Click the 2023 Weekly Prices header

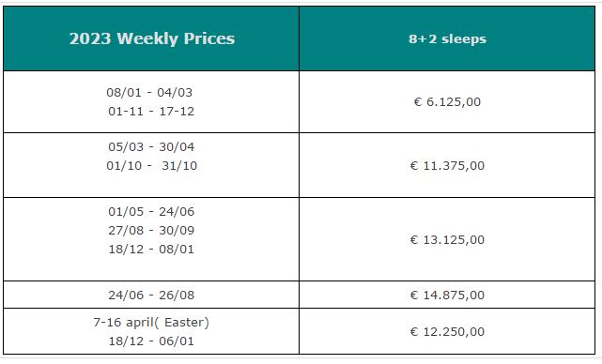(x=151, y=38)
